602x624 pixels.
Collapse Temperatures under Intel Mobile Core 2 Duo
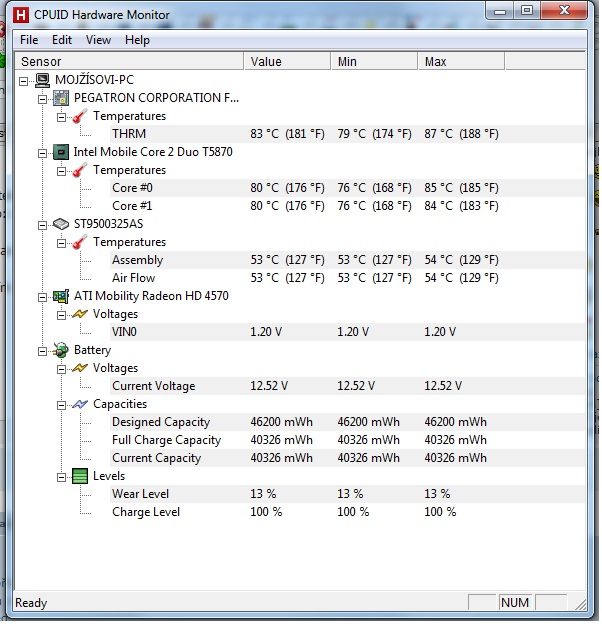pos(61,171)
